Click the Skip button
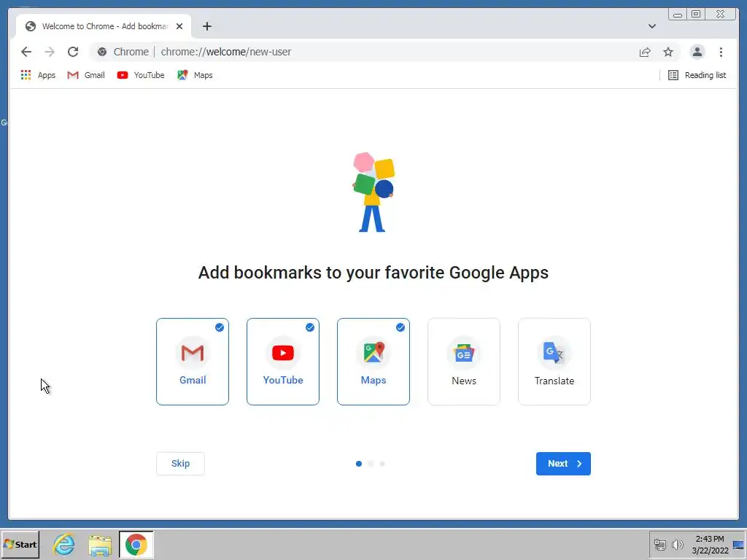747x560 pixels. point(181,463)
